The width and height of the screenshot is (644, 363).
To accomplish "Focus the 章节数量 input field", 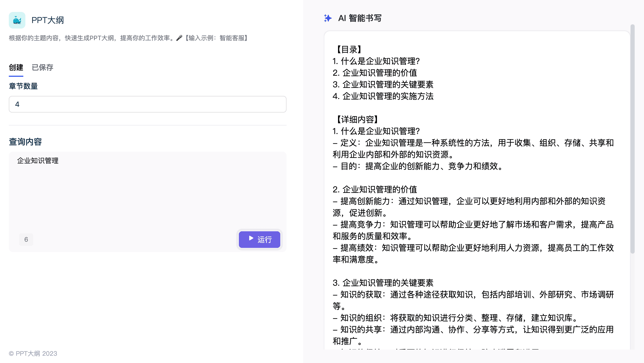I will coord(147,104).
